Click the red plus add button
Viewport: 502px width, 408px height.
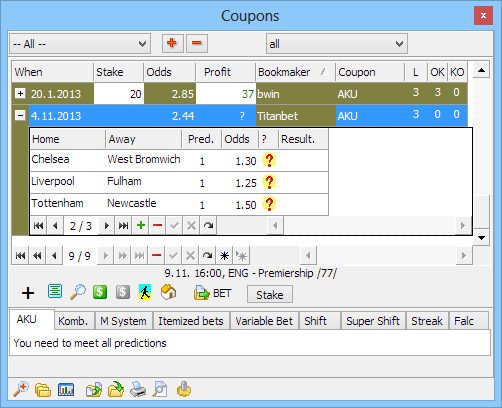point(173,43)
